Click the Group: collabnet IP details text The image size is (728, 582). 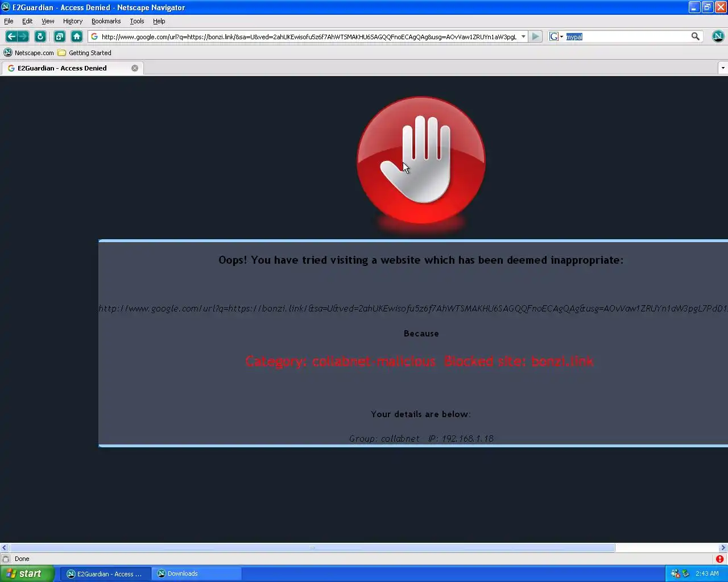[421, 439]
